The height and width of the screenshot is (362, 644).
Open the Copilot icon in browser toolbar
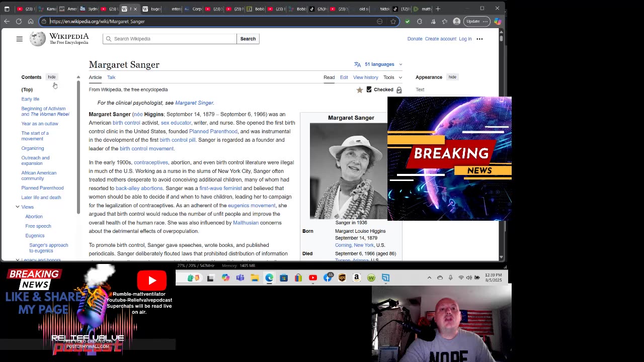tap(498, 21)
